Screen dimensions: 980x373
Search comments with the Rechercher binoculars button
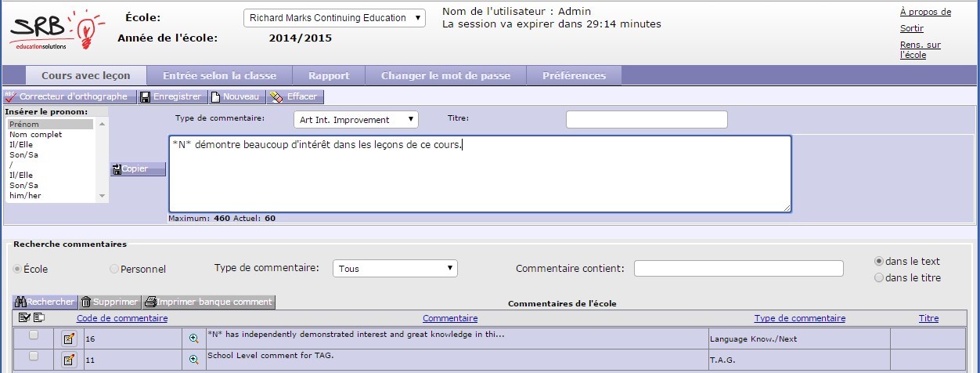click(x=45, y=302)
